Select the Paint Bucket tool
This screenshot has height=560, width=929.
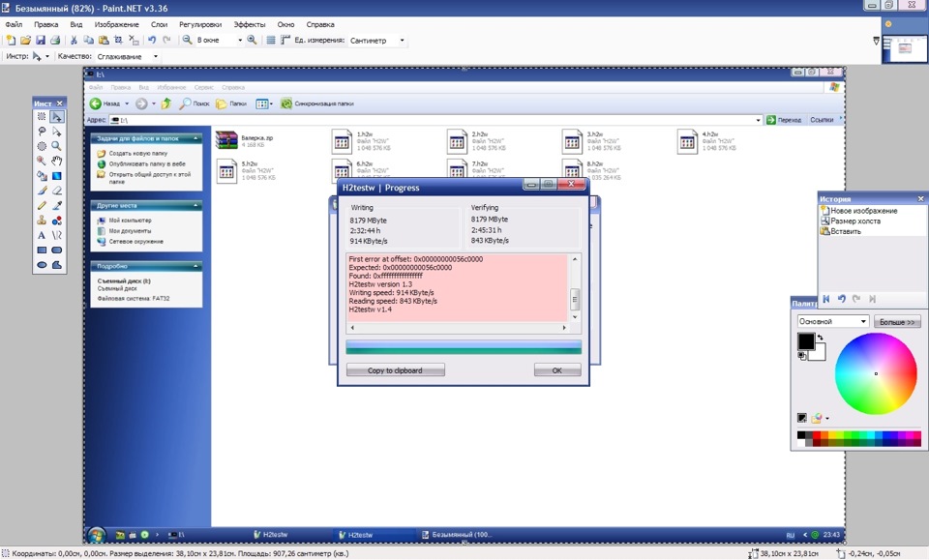point(42,176)
